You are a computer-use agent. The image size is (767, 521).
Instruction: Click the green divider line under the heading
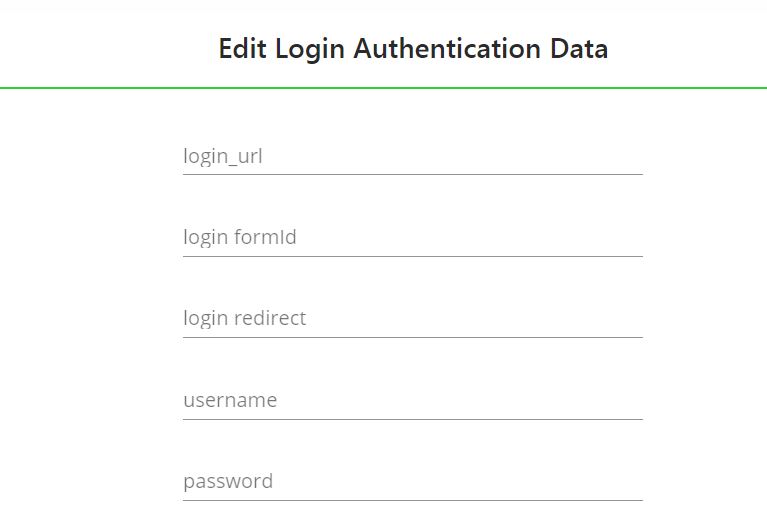click(383, 88)
